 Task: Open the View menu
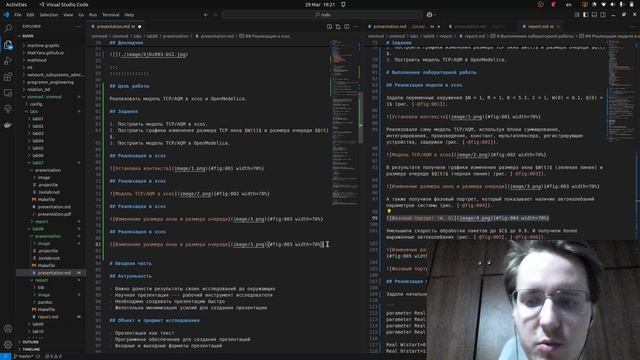pyautogui.click(x=68, y=15)
